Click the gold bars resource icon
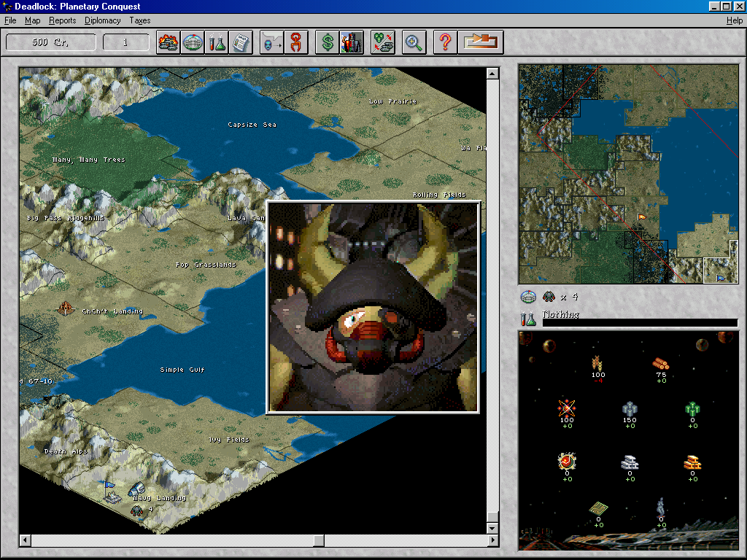747x560 pixels. pos(692,462)
